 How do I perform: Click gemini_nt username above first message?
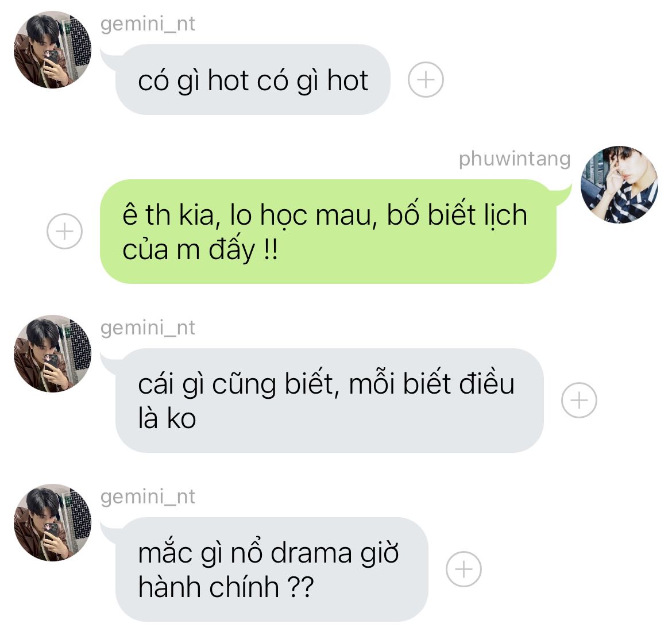click(x=148, y=24)
